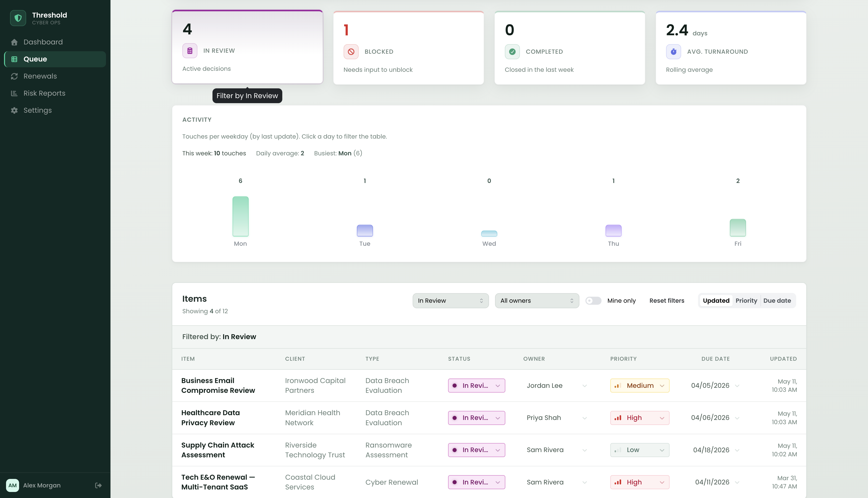Click the Queue table icon in sidebar

(14, 59)
